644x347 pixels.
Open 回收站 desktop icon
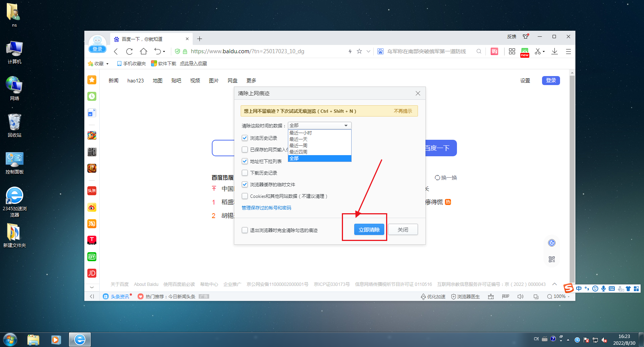pyautogui.click(x=15, y=126)
